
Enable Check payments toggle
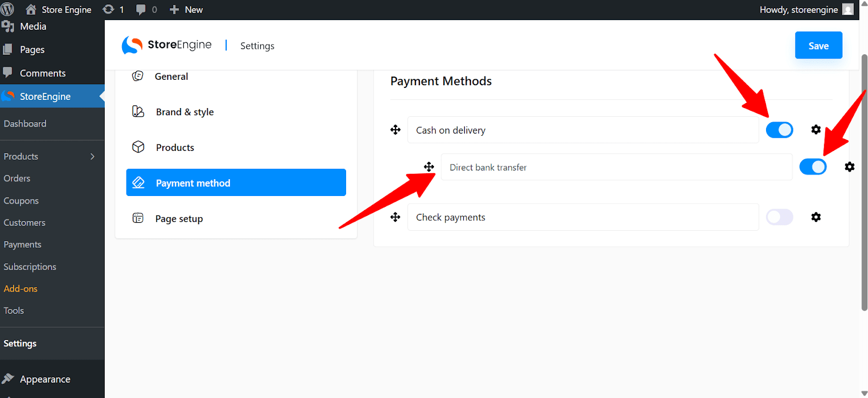tap(780, 217)
